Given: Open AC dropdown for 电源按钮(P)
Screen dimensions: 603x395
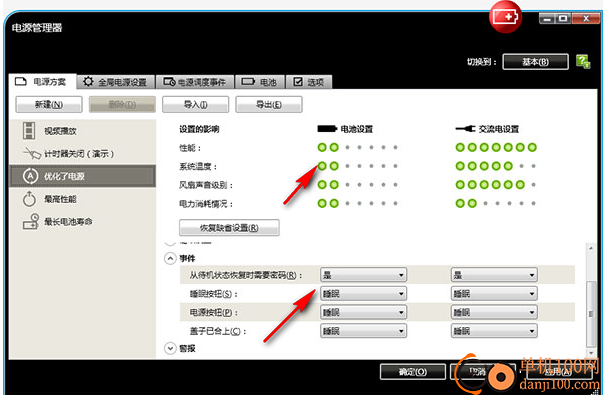Looking at the screenshot, I should [x=494, y=312].
